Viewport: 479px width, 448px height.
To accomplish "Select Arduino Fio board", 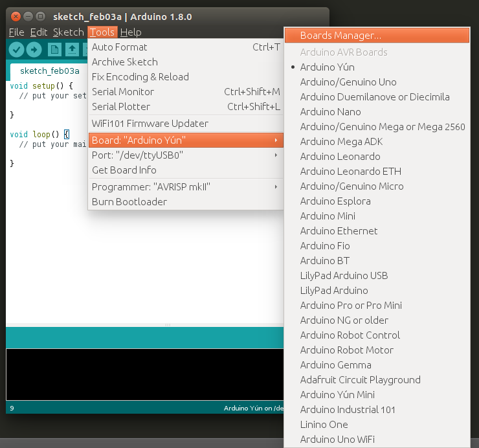I will (377, 246).
